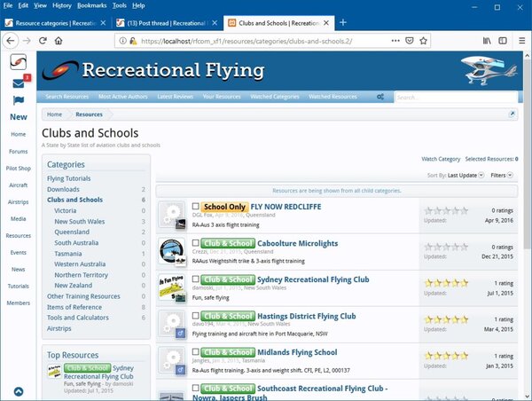Click the resource search input field
The image size is (532, 401).
click(x=452, y=96)
